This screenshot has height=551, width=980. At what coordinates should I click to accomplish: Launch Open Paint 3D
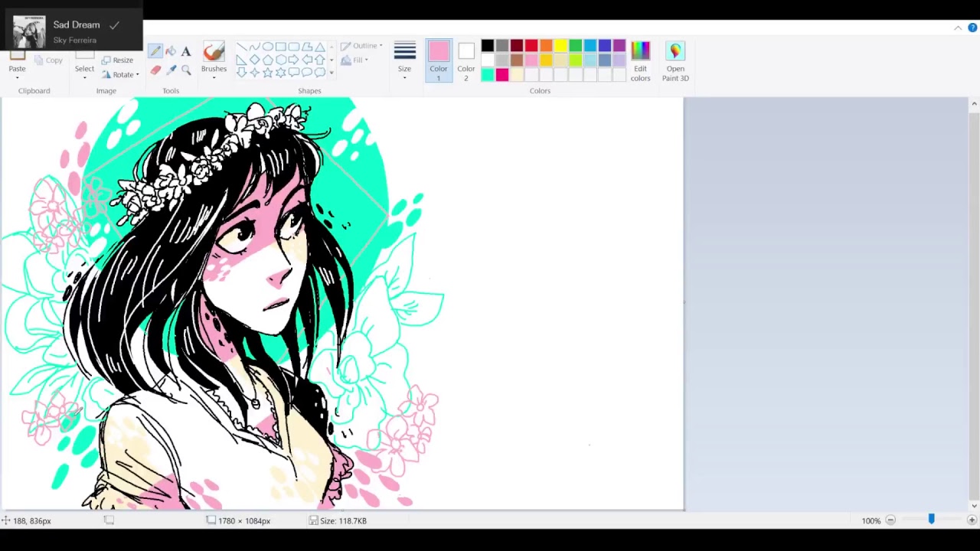pyautogui.click(x=675, y=60)
